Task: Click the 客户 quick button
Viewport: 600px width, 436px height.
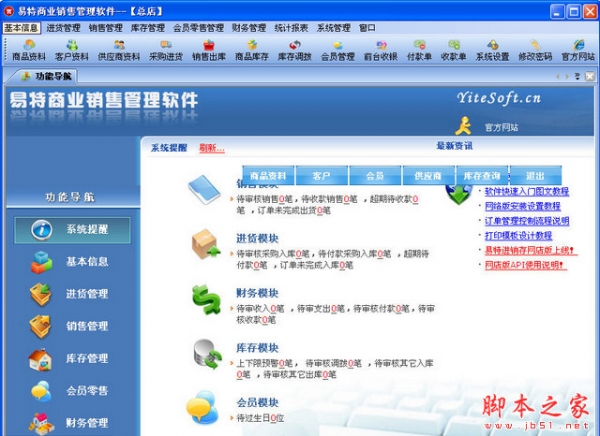Action: (x=322, y=176)
